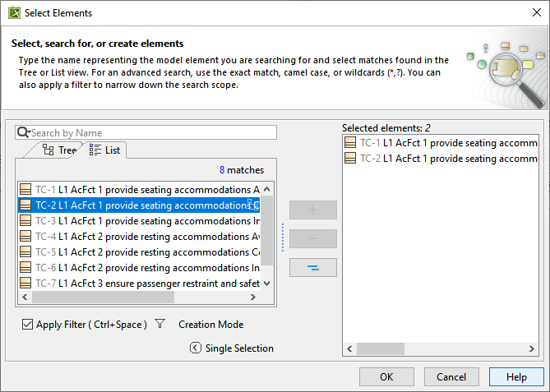This screenshot has height=392, width=550.
Task: Click TC-1 icon in Selected elements panel
Action: (x=351, y=143)
